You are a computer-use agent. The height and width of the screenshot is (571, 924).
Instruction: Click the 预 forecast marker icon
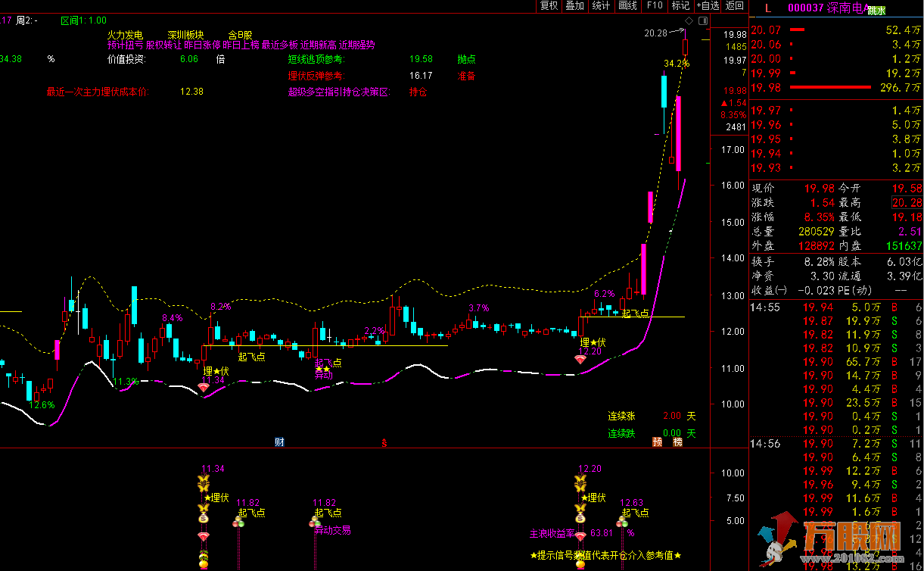657,442
